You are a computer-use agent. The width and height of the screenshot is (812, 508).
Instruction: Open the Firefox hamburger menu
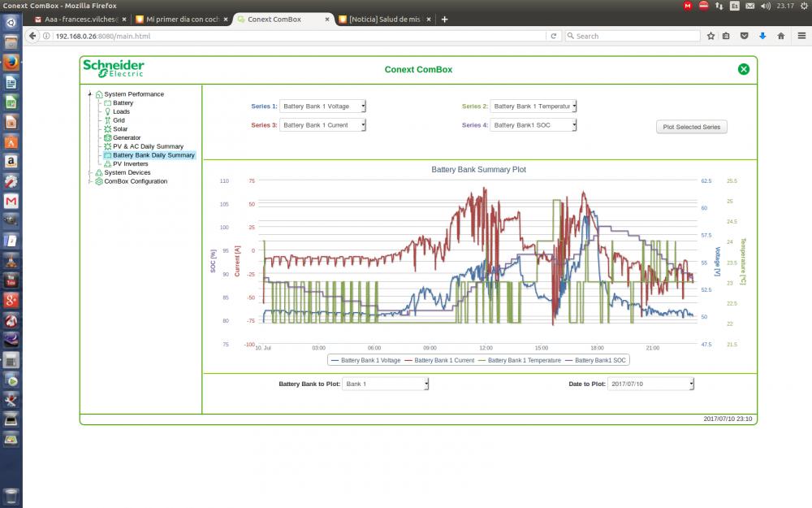tap(801, 36)
